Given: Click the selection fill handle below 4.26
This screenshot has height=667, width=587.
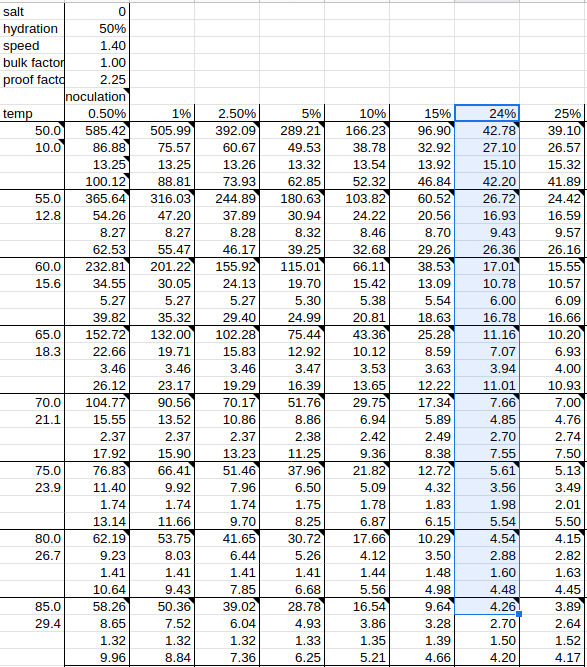Looking at the screenshot, I should (519, 614).
